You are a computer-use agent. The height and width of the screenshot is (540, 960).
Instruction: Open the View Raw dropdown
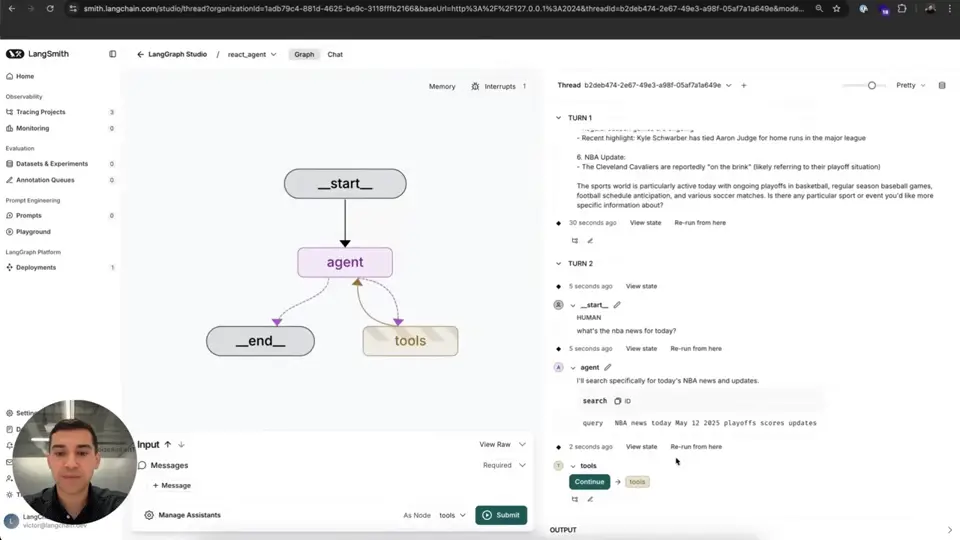point(502,444)
